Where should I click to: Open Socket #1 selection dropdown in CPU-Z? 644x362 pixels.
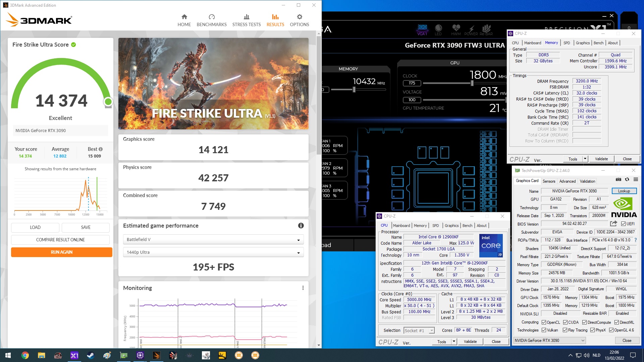tap(419, 330)
